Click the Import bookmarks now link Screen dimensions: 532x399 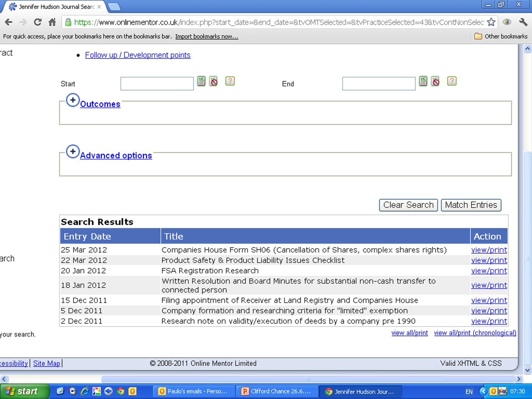pos(207,36)
